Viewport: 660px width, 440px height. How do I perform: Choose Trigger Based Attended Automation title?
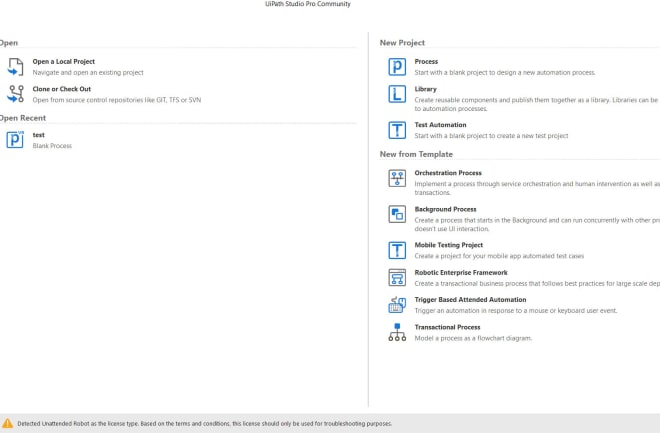click(470, 299)
